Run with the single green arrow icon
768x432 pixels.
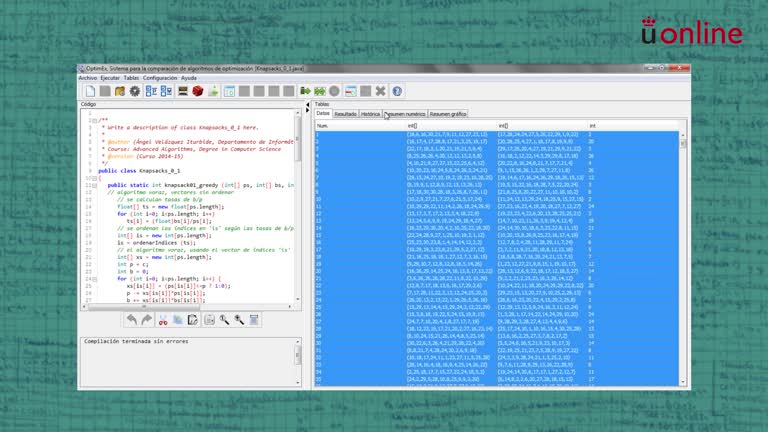point(305,91)
